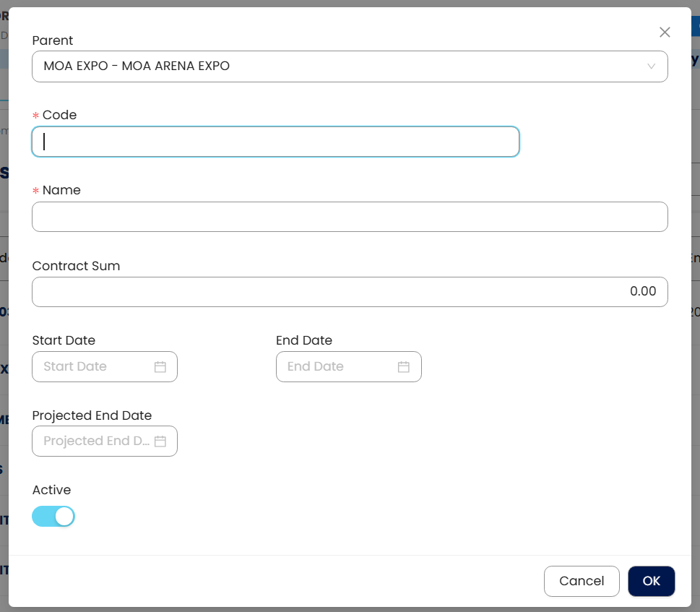Cancel the form
This screenshot has width=700, height=612.
(x=582, y=581)
